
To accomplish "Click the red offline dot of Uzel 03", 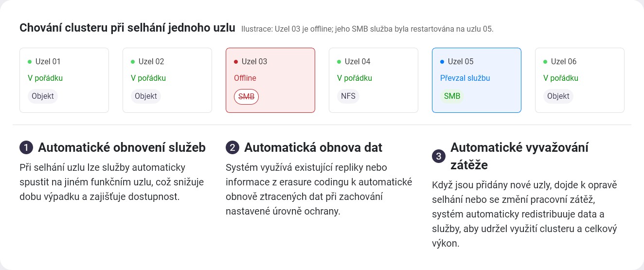I will [236, 62].
